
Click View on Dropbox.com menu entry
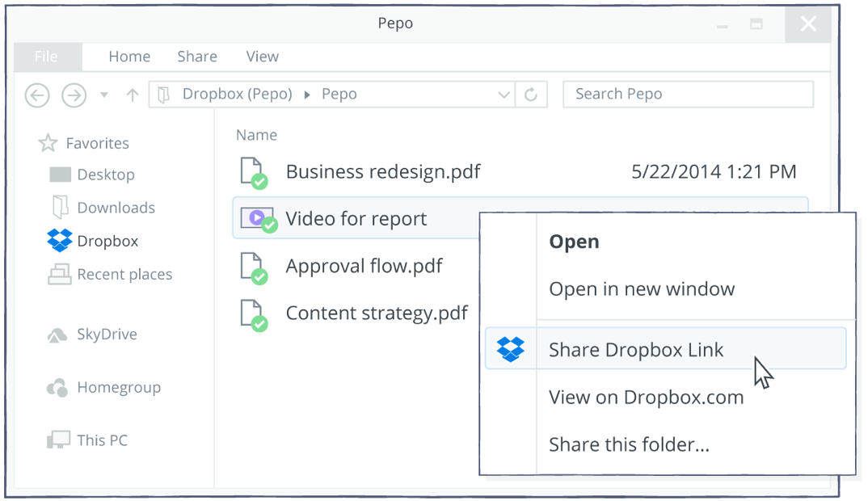tap(646, 398)
